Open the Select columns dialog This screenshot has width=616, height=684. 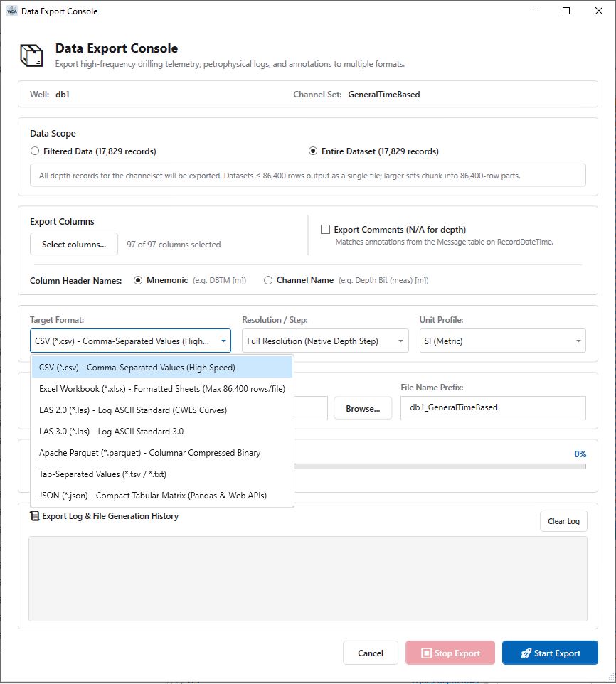tap(74, 245)
